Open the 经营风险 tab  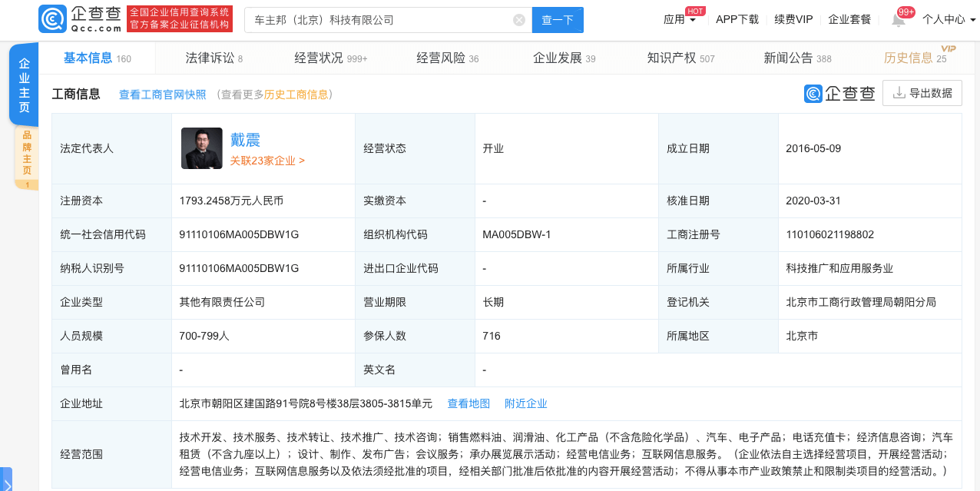coord(447,58)
